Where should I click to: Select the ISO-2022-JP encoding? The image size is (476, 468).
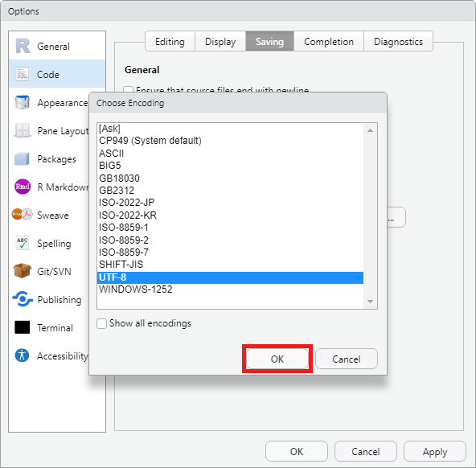[230, 203]
